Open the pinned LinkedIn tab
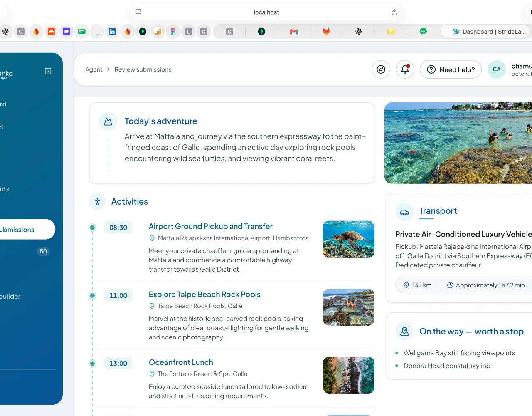This screenshot has height=416, width=532. pyautogui.click(x=112, y=31)
